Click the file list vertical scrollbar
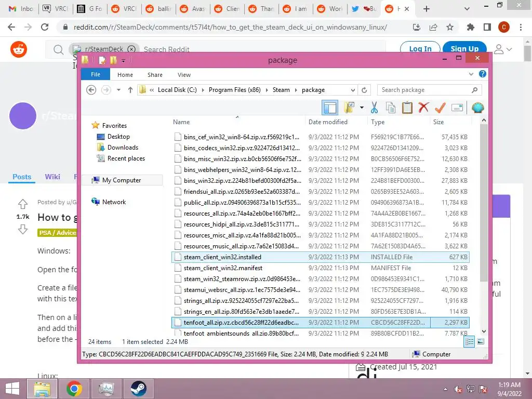 [484, 203]
